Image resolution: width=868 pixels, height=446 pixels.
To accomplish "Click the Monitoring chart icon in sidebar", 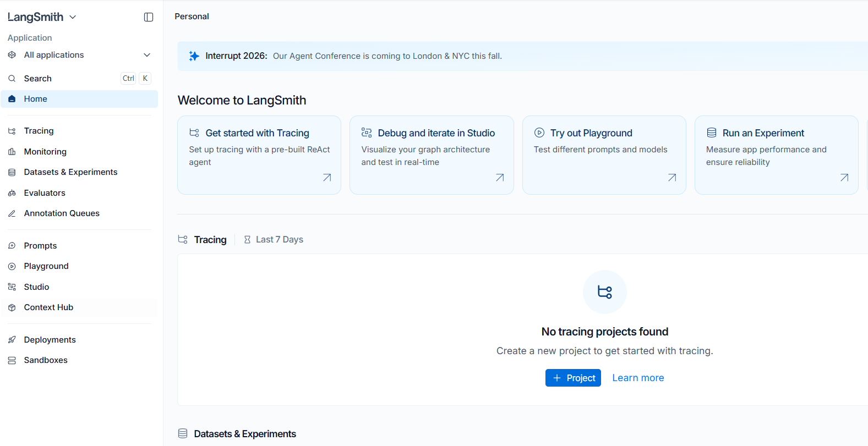I will pos(12,152).
